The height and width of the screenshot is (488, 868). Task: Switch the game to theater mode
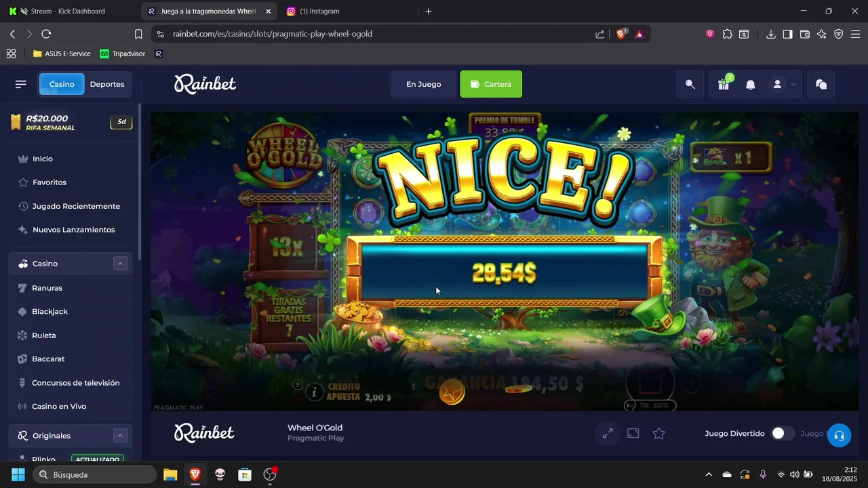coord(633,433)
